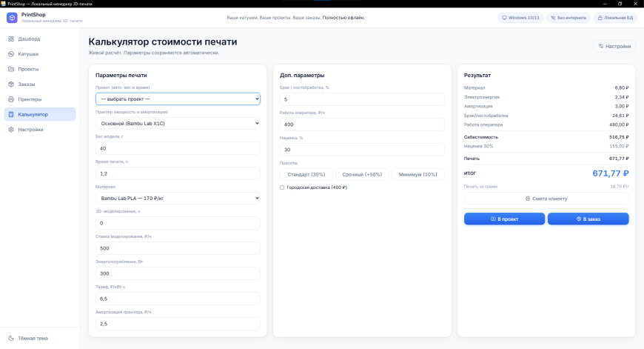Click the Наценка percent field
Viewport: 644px width, 349px height.
coord(362,150)
